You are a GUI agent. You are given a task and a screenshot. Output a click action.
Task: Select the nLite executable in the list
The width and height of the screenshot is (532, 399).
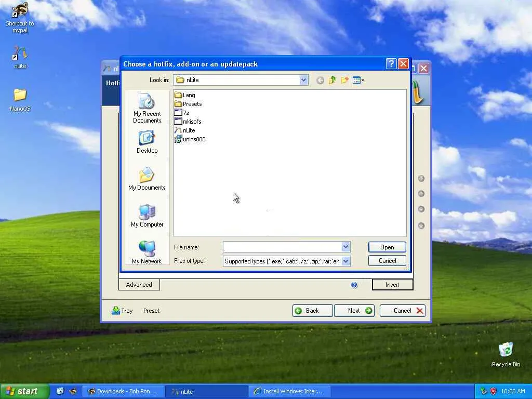point(185,130)
